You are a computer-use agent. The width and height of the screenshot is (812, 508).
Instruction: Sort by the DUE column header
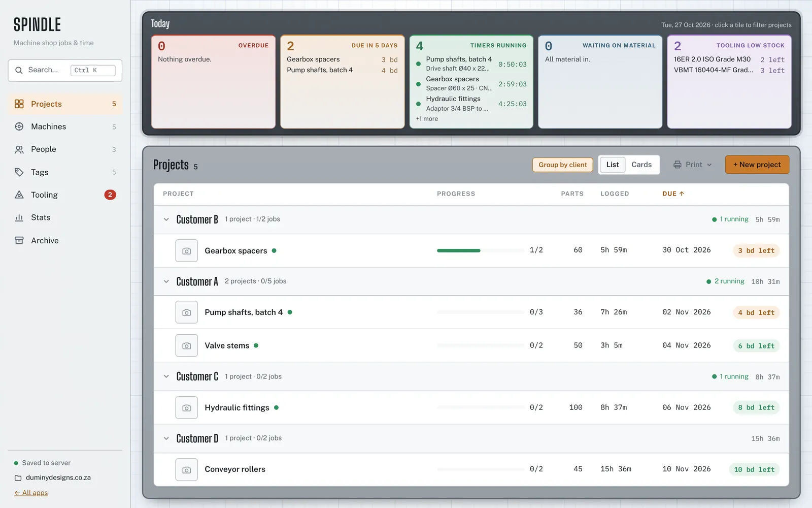click(x=673, y=194)
